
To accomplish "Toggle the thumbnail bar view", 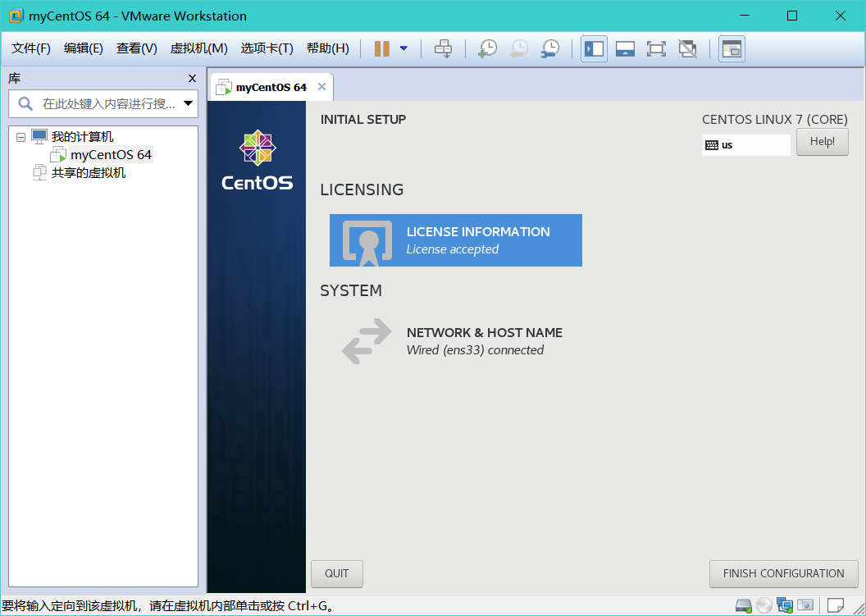I will click(x=625, y=48).
